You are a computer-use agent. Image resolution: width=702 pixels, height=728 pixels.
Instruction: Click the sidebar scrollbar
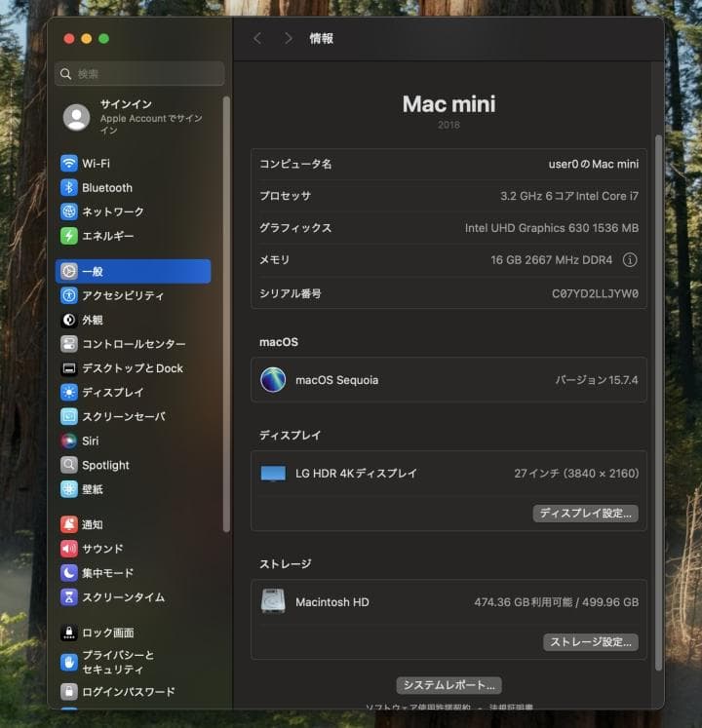[226, 314]
